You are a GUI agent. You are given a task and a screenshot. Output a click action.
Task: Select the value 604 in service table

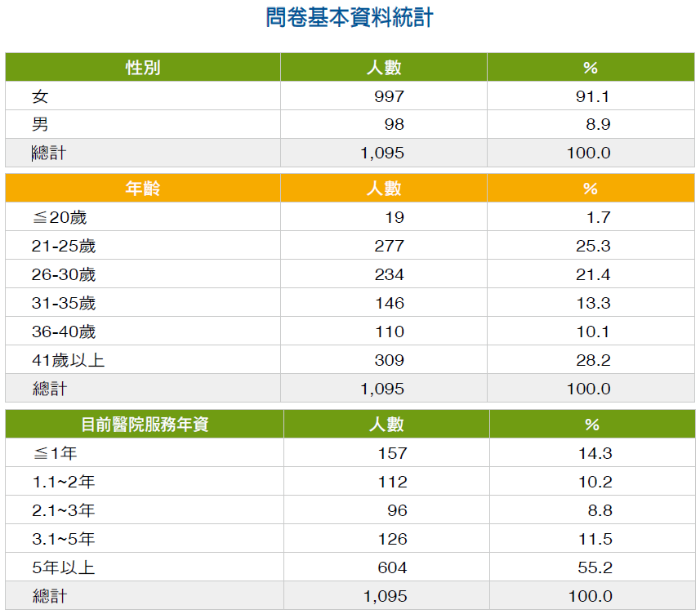click(x=392, y=567)
